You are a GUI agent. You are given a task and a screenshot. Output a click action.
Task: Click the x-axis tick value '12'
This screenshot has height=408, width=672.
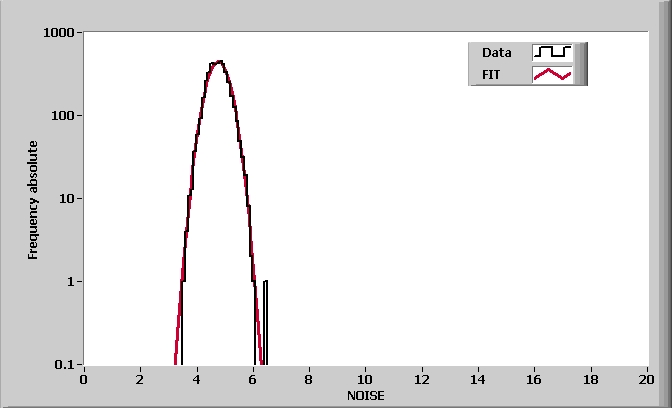422,380
